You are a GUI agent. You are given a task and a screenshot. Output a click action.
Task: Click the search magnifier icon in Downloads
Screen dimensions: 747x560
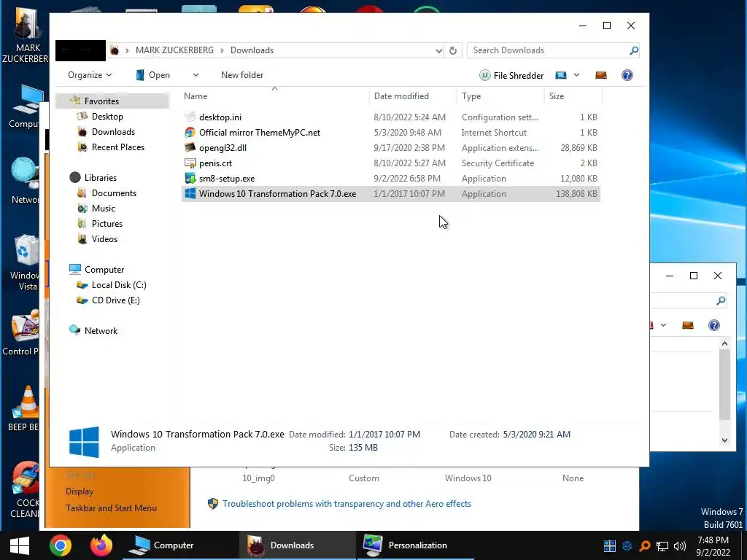pos(634,50)
